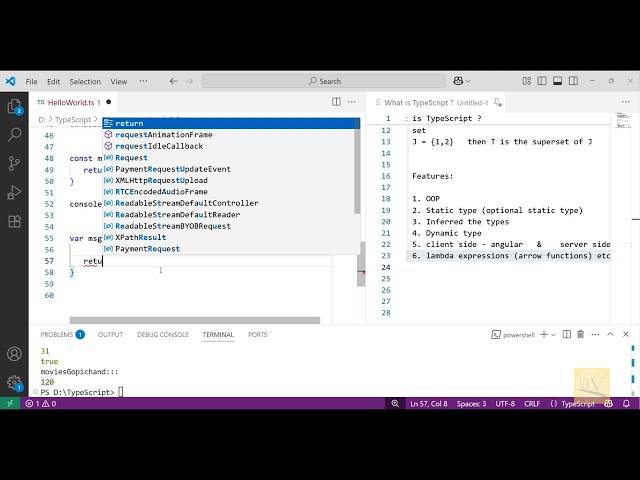Viewport: 640px width, 480px height.
Task: Click Copilot status icon in status bar
Action: tap(608, 404)
